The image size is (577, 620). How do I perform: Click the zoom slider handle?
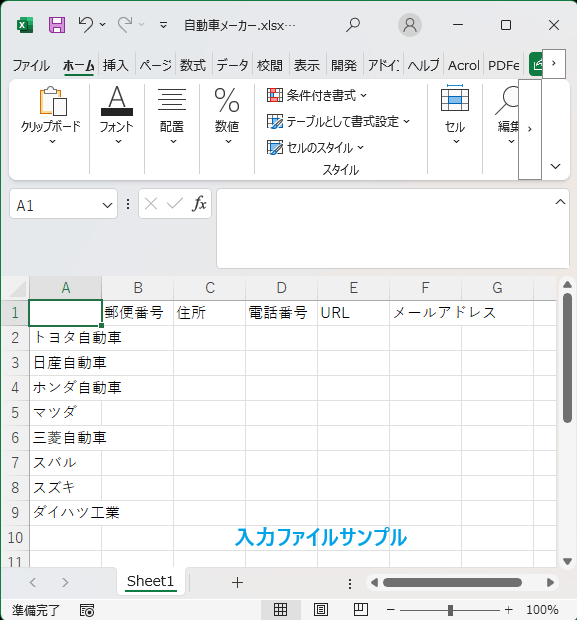tap(450, 610)
